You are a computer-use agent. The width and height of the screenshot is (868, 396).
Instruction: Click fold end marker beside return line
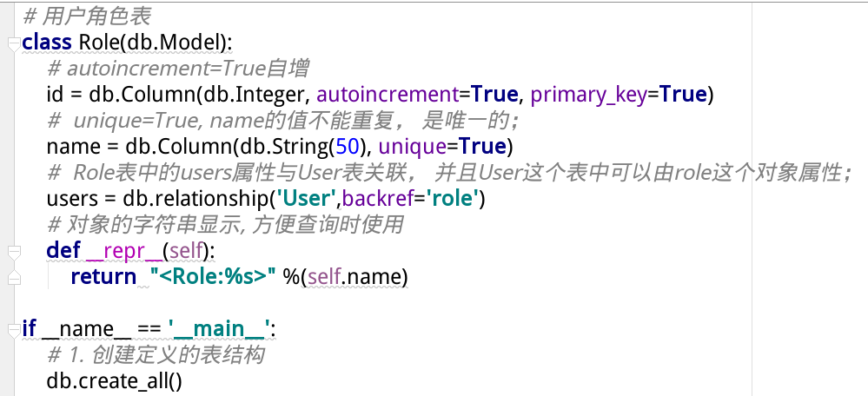pyautogui.click(x=15, y=278)
